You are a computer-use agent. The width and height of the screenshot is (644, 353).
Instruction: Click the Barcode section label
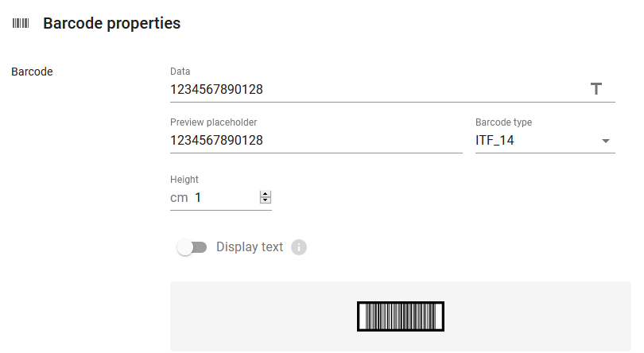click(32, 72)
